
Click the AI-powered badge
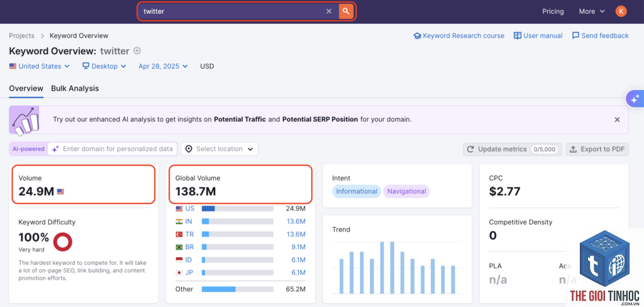[28, 148]
